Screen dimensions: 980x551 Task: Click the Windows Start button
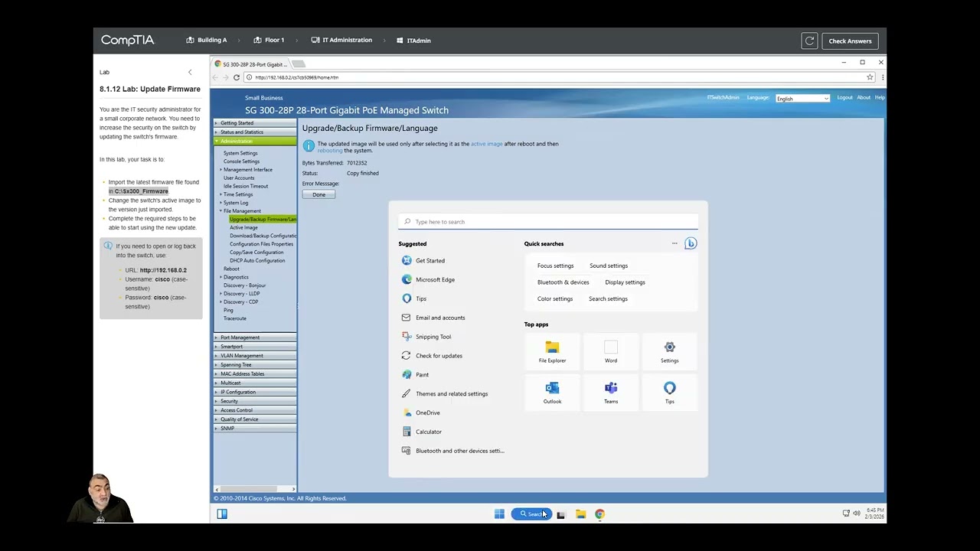tap(499, 514)
